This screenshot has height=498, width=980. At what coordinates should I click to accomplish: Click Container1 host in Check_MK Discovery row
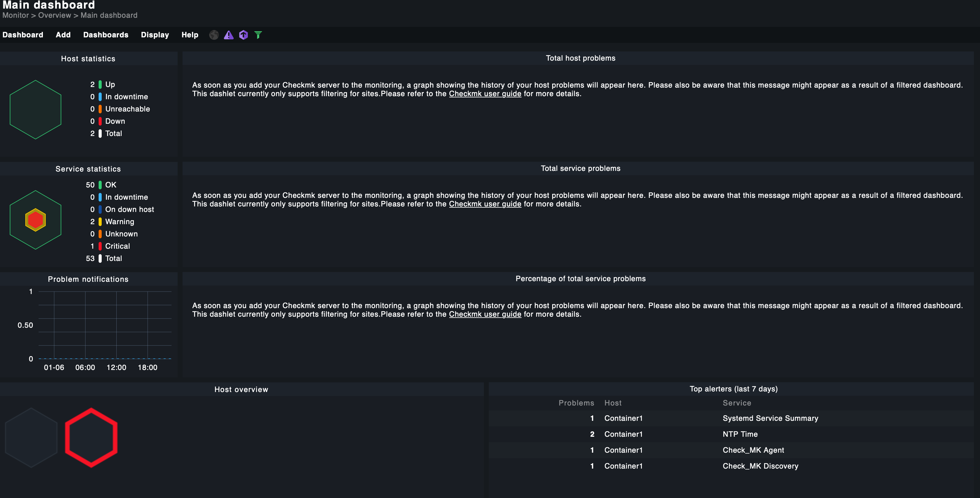[623, 466]
